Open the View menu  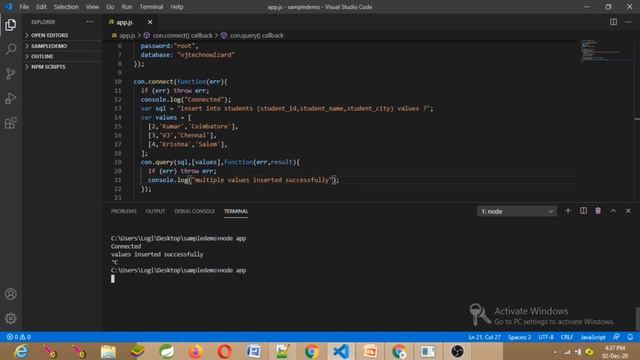click(x=92, y=7)
